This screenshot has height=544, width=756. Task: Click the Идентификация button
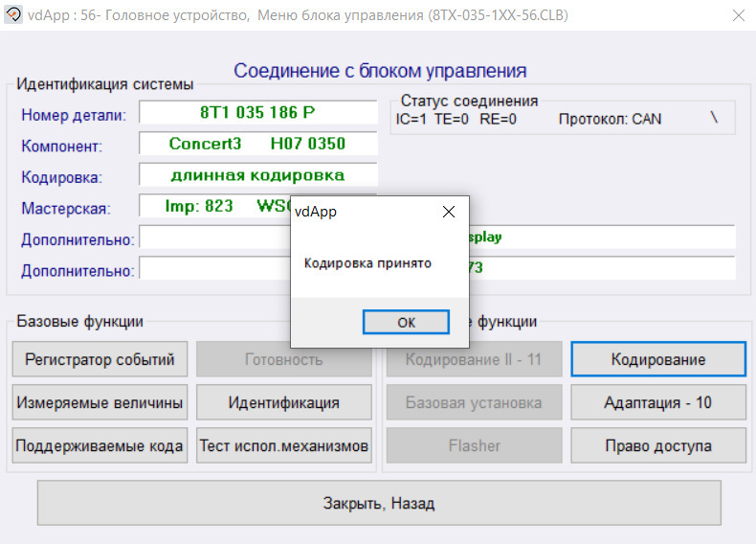click(x=284, y=402)
